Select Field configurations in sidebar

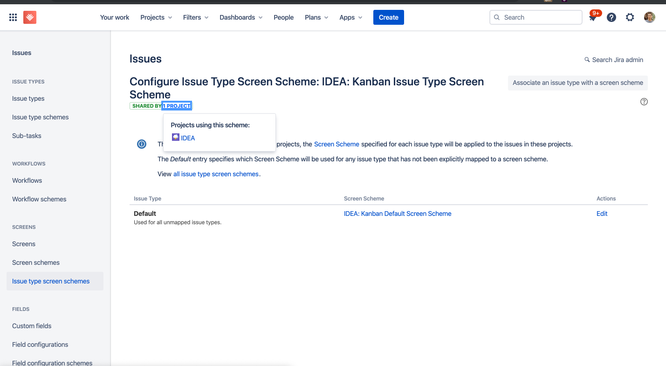(40, 345)
